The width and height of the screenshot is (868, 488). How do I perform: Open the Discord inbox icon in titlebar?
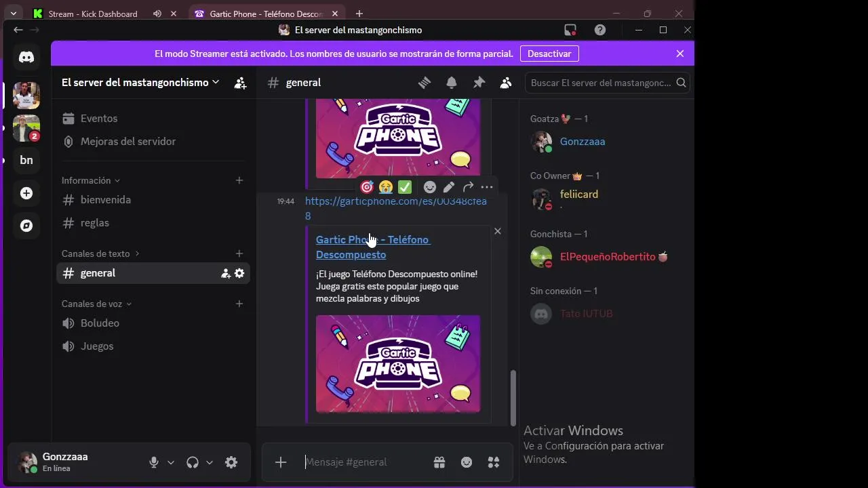[x=570, y=30]
